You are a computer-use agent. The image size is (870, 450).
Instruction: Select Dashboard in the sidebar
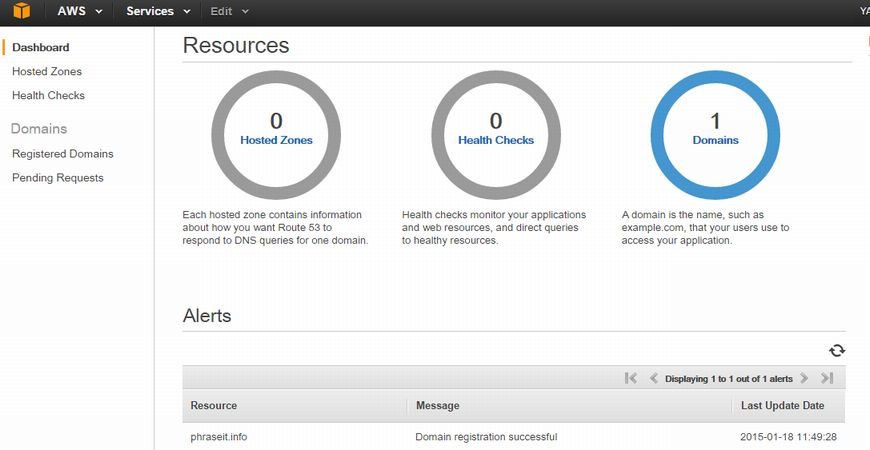40,47
